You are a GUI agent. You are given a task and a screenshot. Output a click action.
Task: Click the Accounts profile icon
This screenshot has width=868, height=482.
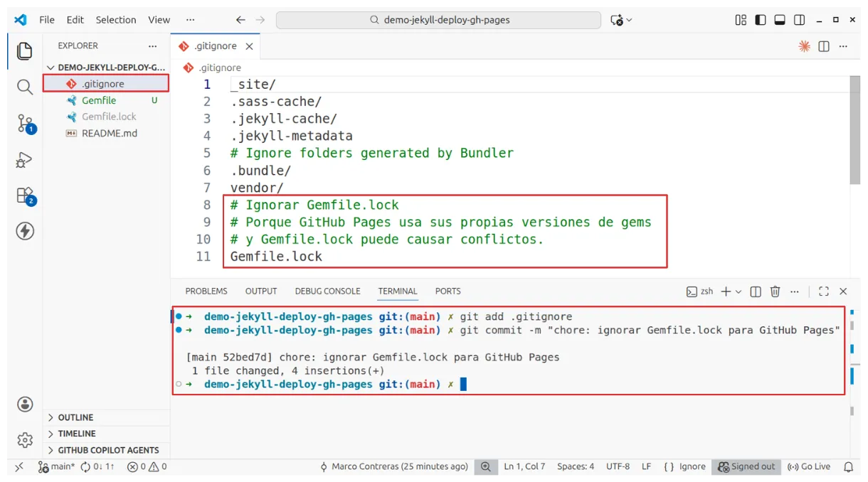(25, 405)
